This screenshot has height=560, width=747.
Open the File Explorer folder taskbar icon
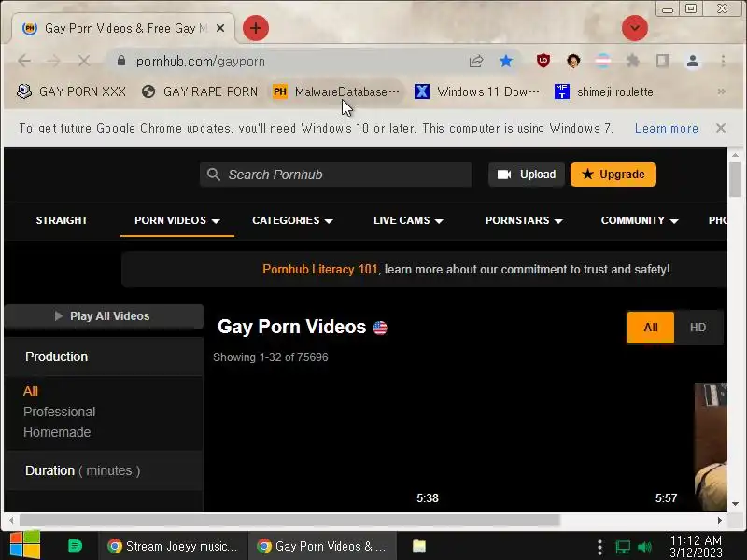pos(418,546)
